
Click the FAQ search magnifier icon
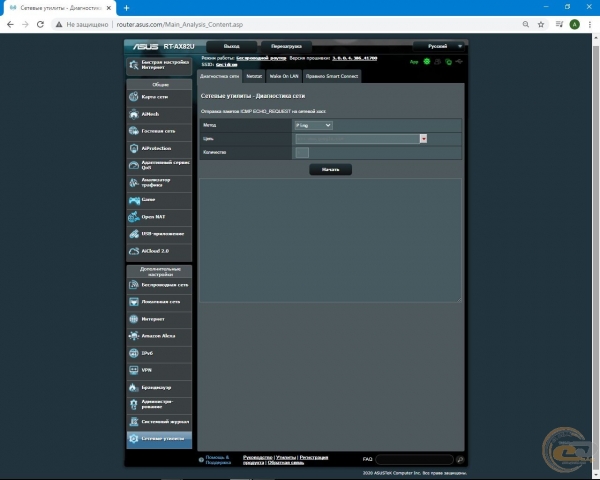(460, 460)
